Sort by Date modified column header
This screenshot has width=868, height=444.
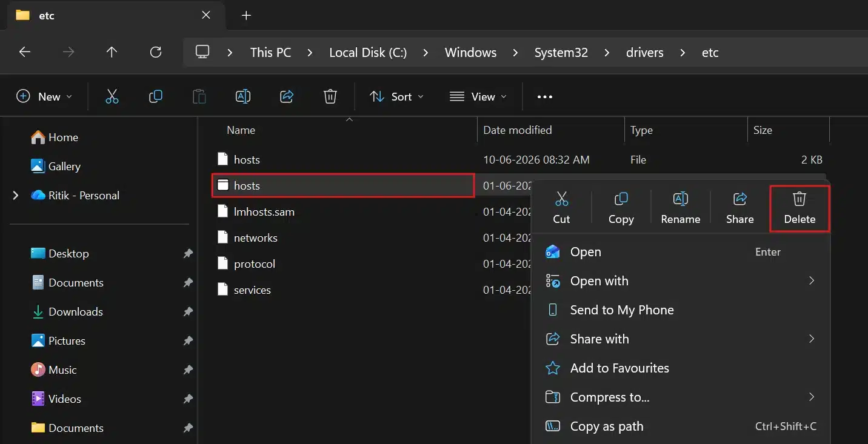(517, 130)
